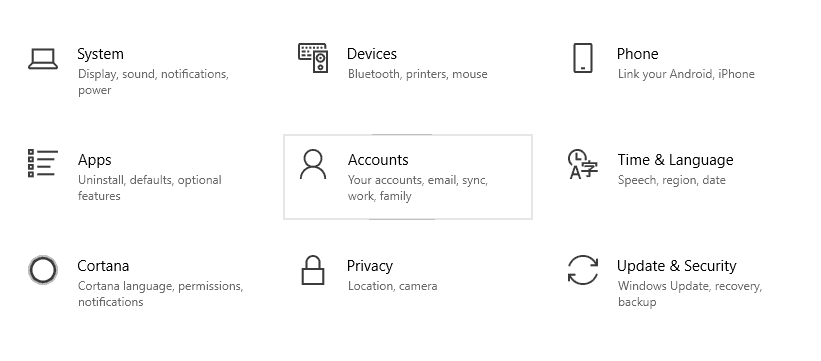Screen dimensions: 821x361
Task: Go to the Apps settings heading
Action: coord(95,160)
